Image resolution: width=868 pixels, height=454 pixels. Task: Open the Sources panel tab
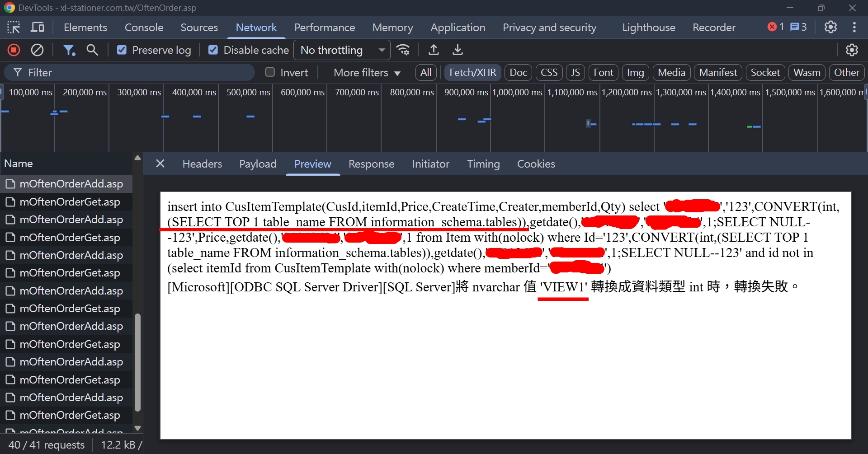pos(199,28)
